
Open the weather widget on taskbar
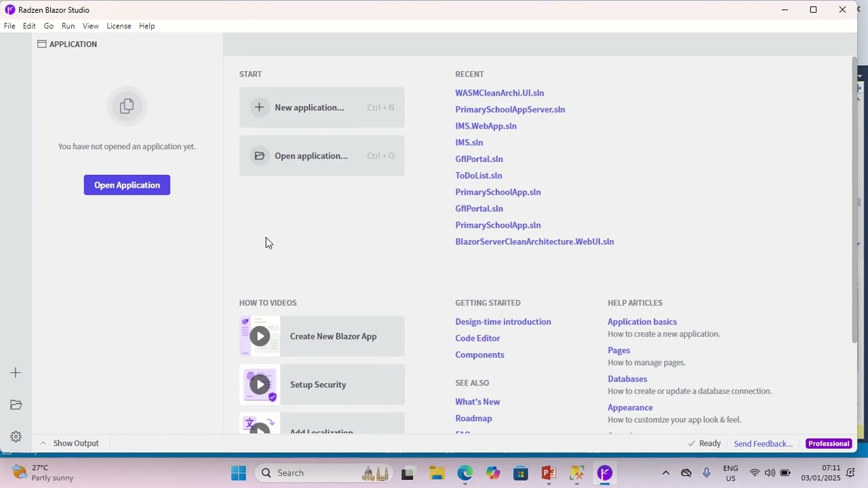43,473
